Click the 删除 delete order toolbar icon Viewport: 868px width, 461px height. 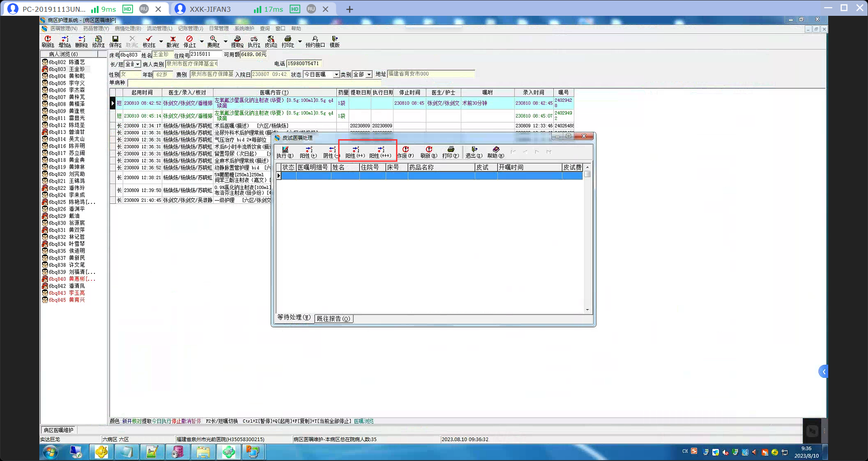[81, 42]
